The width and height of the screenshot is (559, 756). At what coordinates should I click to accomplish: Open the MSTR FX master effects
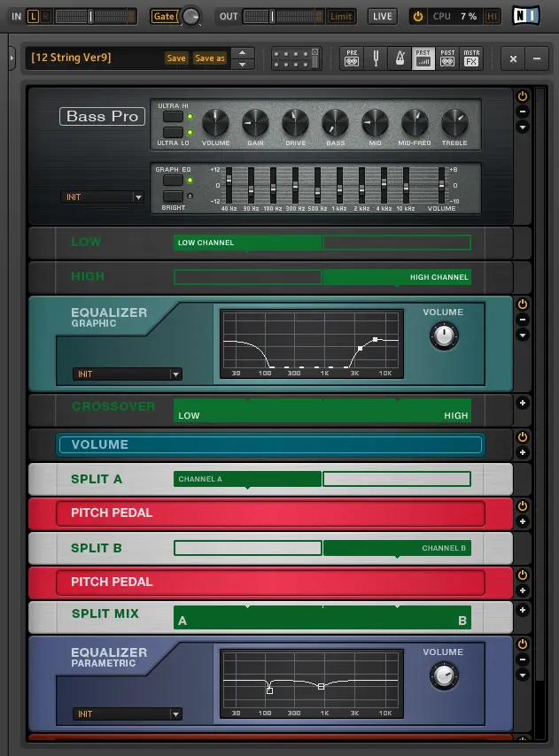pos(471,58)
